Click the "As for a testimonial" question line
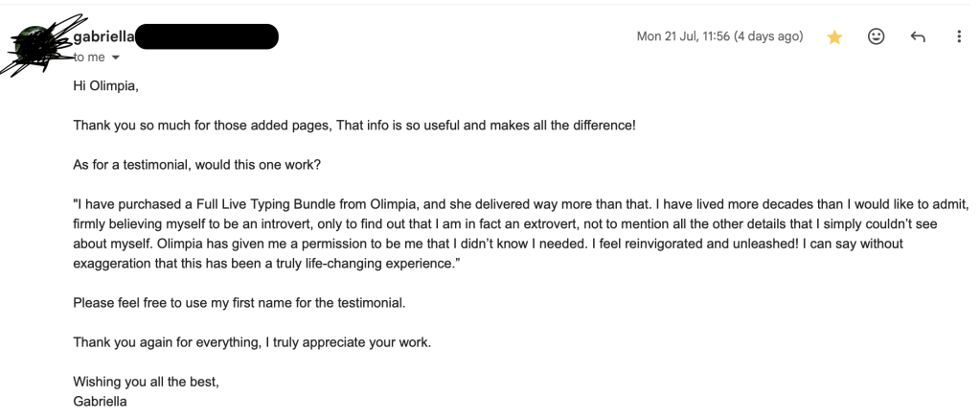This screenshot has height=420, width=980. 197,165
